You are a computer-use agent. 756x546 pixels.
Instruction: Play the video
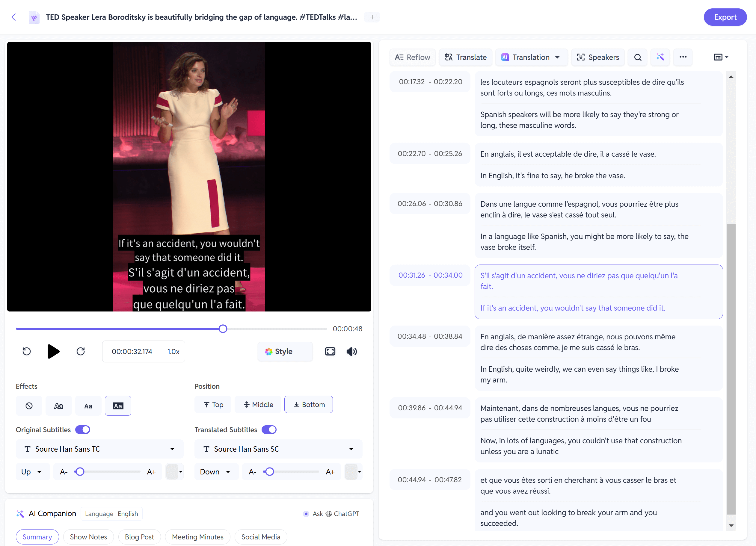tap(53, 351)
